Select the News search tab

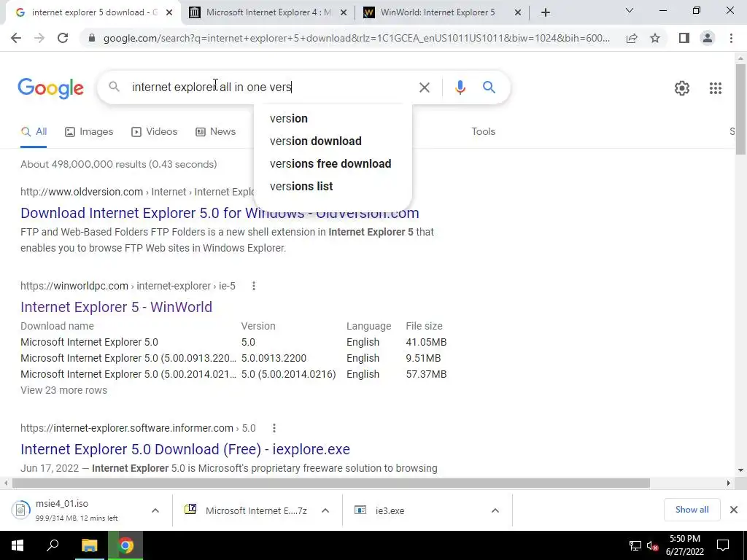pos(216,132)
